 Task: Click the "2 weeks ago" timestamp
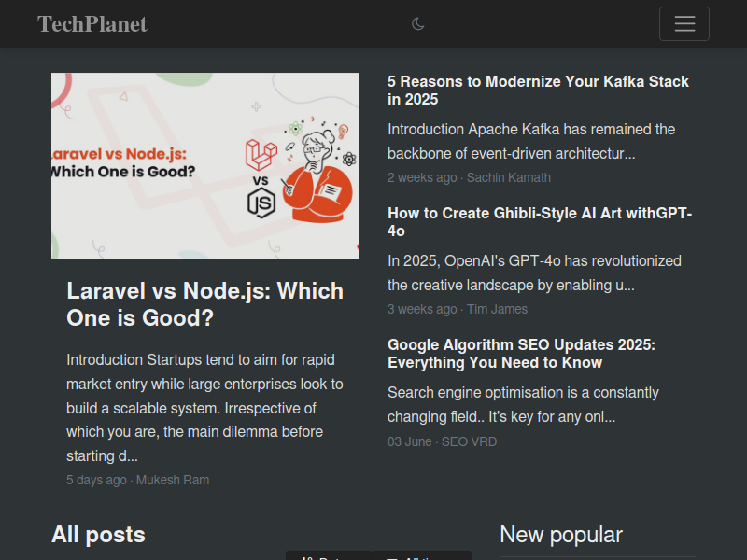tap(422, 177)
